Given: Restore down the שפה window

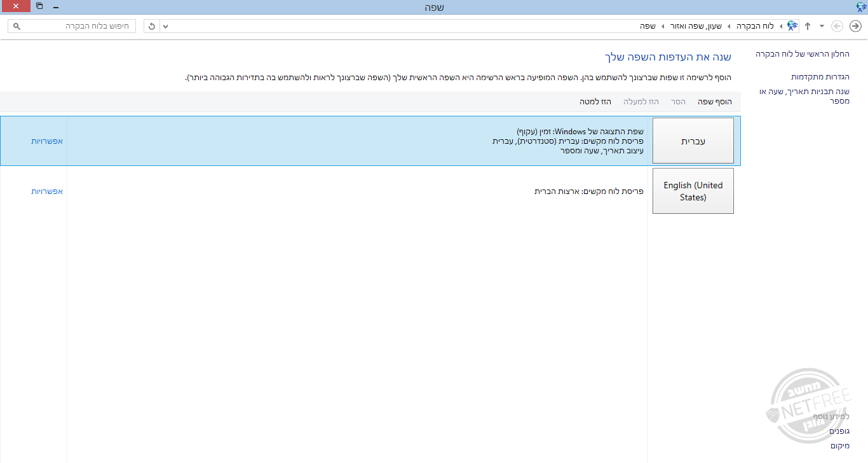Looking at the screenshot, I should click(x=39, y=6).
